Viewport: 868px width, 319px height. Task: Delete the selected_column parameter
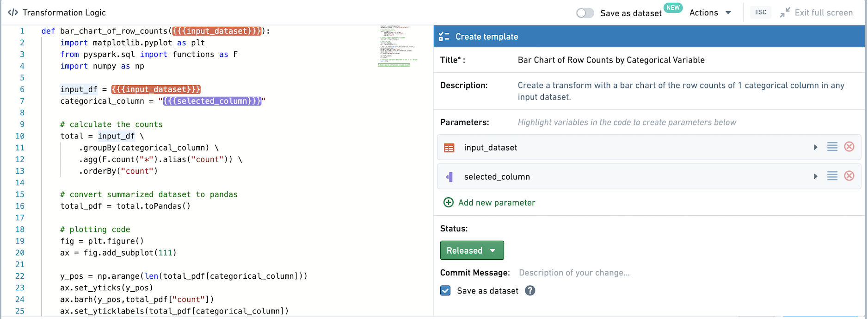850,176
